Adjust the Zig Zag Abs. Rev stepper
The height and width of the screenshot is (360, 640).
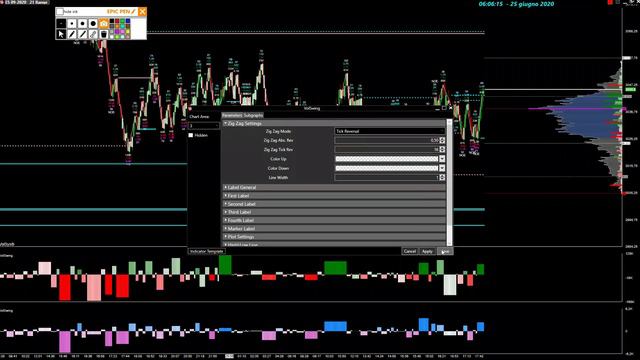coord(442,140)
